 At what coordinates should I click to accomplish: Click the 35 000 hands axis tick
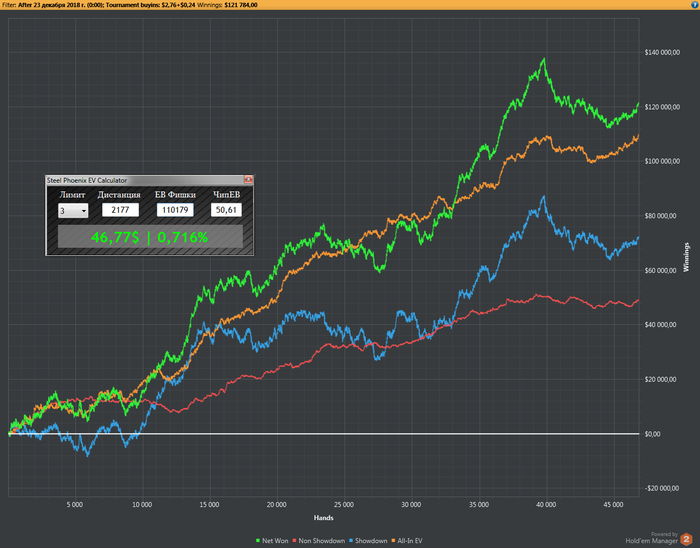click(x=479, y=505)
